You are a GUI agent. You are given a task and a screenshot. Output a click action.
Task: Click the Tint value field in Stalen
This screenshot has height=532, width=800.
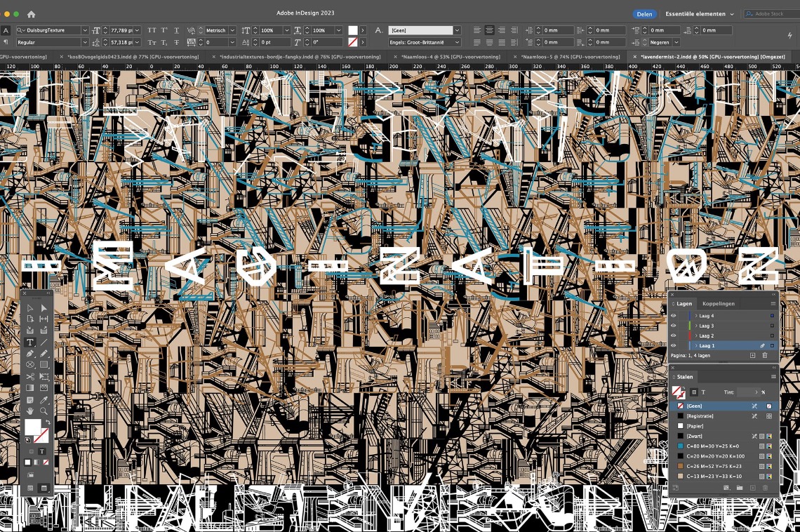(745, 392)
